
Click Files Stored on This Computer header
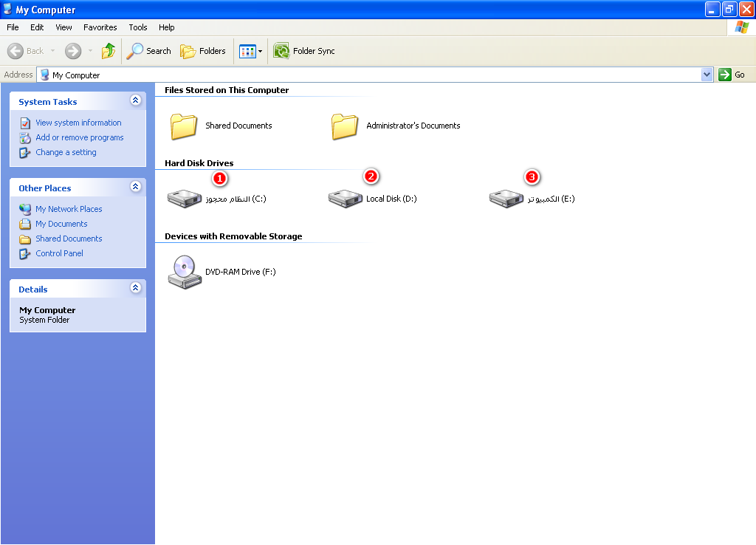pos(227,90)
